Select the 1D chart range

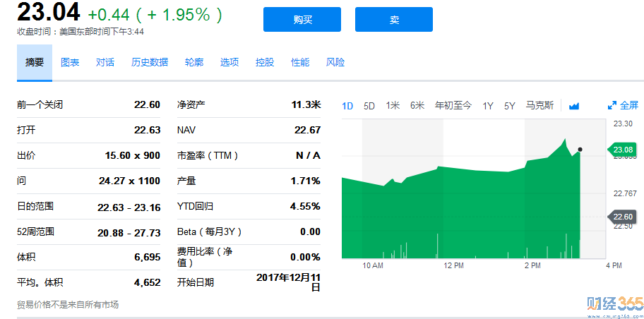347,106
